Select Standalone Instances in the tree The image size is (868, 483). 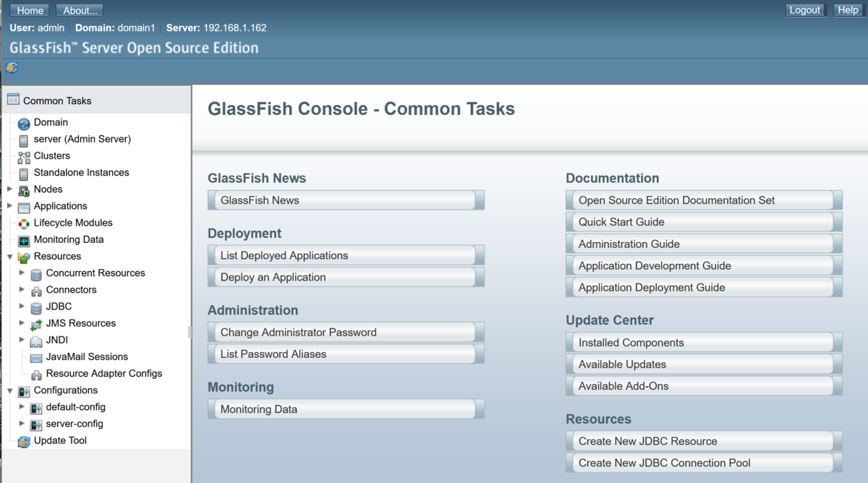[x=23, y=172]
